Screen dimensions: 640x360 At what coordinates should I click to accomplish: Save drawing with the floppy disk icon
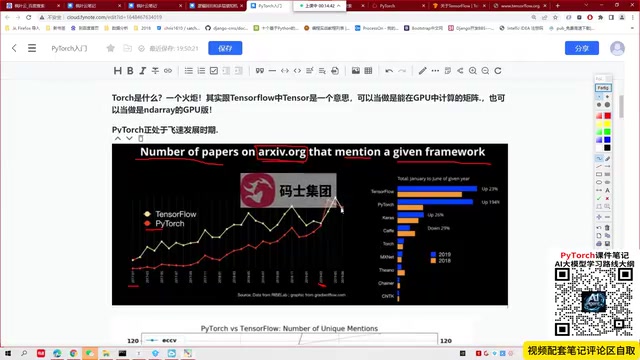point(607,244)
